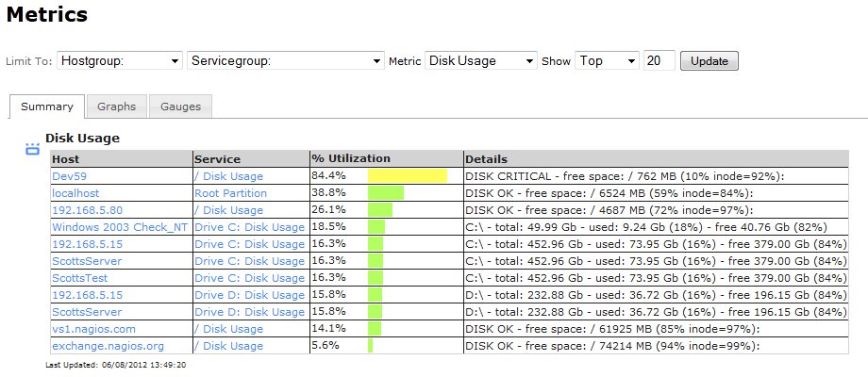
Task: Open the vs1.nagios.com host link
Action: (x=93, y=329)
